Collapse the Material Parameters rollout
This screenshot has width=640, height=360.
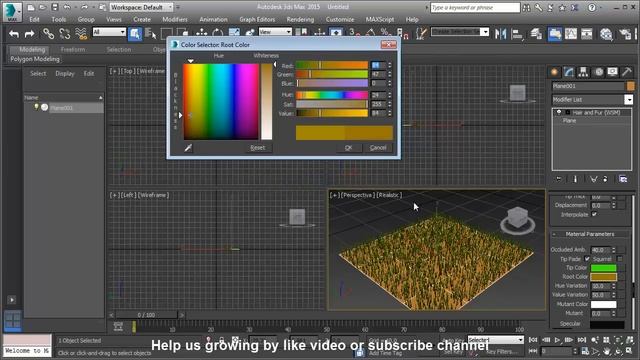pyautogui.click(x=590, y=234)
